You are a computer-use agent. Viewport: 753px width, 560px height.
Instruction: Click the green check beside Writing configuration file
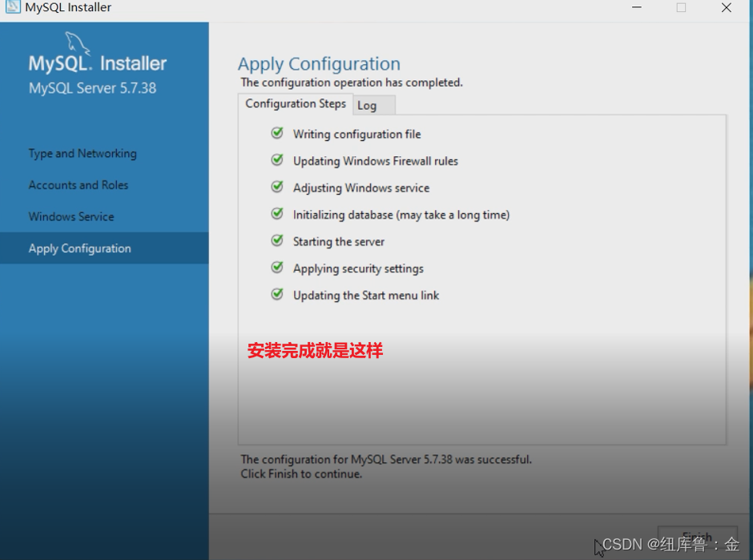[x=277, y=133]
